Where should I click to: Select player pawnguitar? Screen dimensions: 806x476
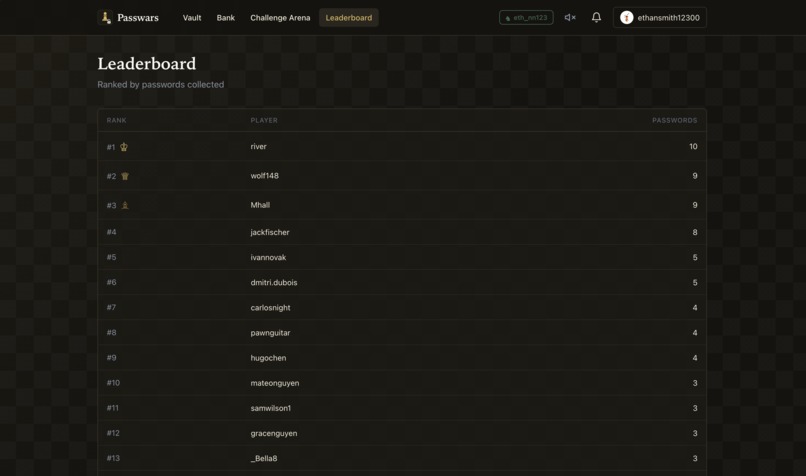point(270,333)
